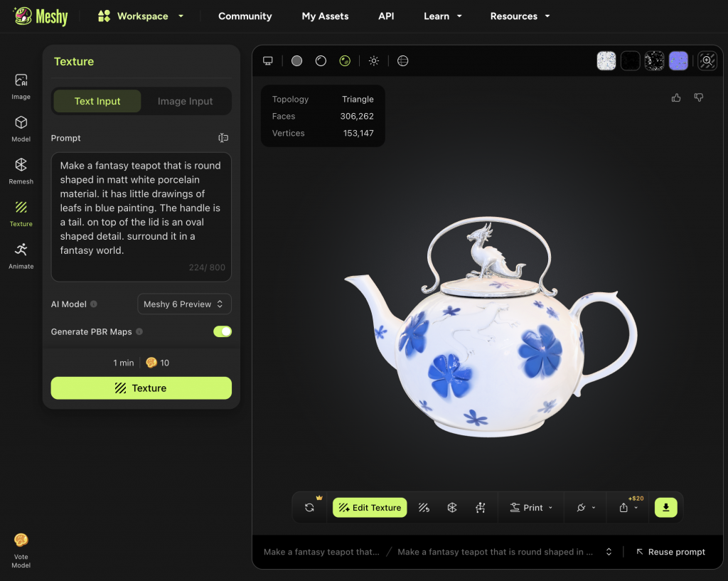The width and height of the screenshot is (728, 581).
Task: Click the green Texture generate button
Action: 141,388
